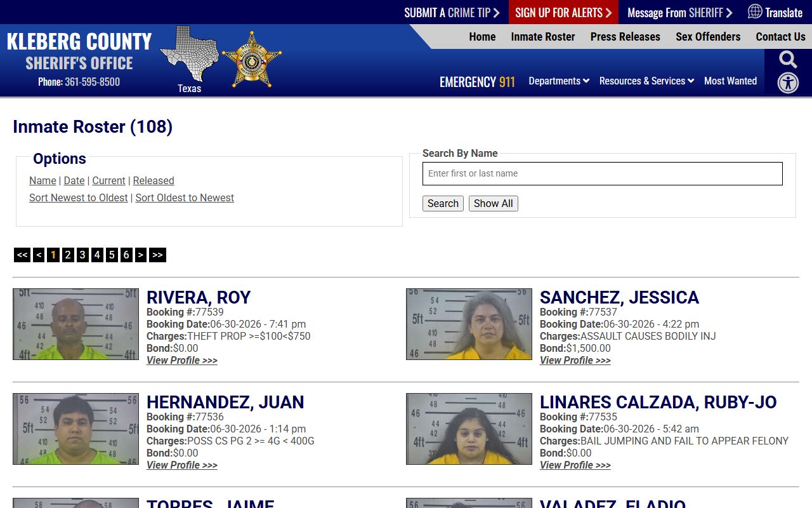Image resolution: width=812 pixels, height=508 pixels.
Task: View Profile for Rivera, Roy
Action: pos(182,360)
